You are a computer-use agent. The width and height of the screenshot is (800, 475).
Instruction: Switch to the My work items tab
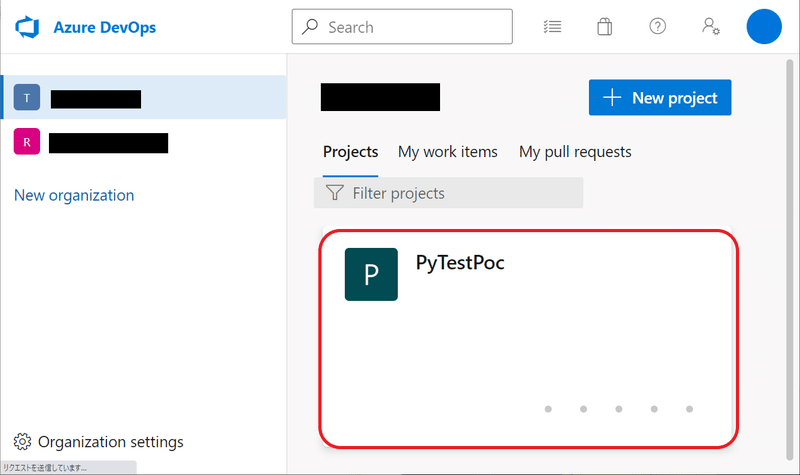(x=447, y=152)
